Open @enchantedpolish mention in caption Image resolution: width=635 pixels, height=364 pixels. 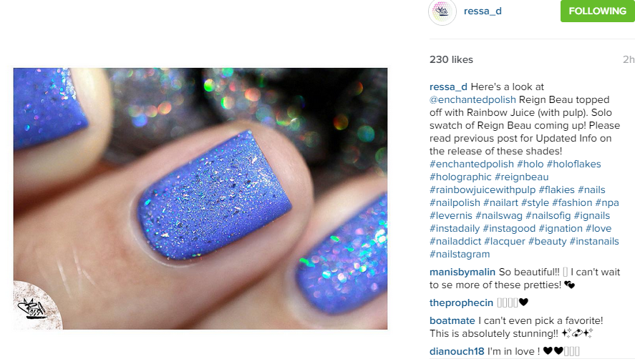click(x=472, y=99)
